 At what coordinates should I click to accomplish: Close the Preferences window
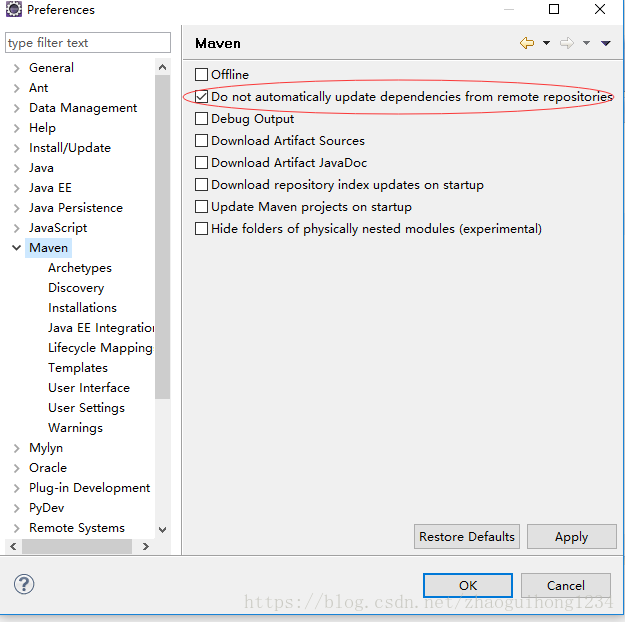(600, 9)
